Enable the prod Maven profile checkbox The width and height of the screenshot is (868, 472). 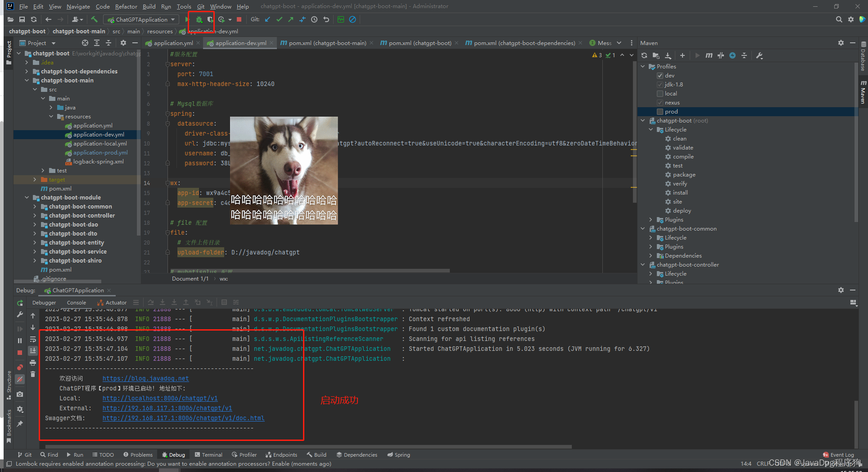(x=660, y=112)
